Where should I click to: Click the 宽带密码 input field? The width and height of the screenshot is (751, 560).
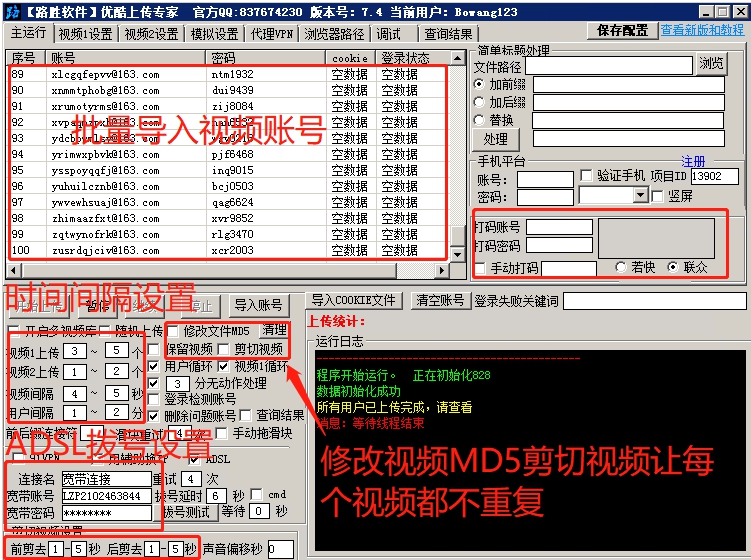(106, 514)
